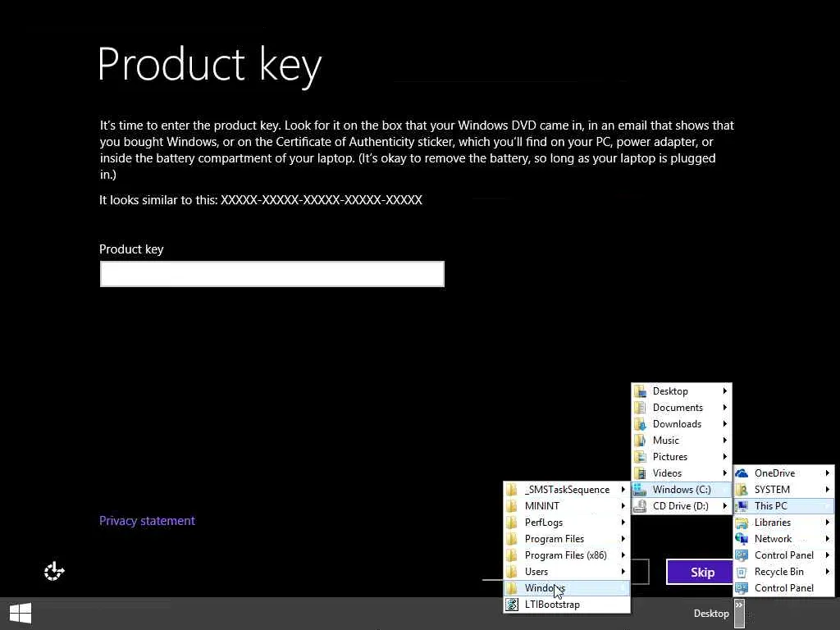Image resolution: width=840 pixels, height=630 pixels.
Task: Expand the Users folder submenu arrow
Action: [x=623, y=572]
